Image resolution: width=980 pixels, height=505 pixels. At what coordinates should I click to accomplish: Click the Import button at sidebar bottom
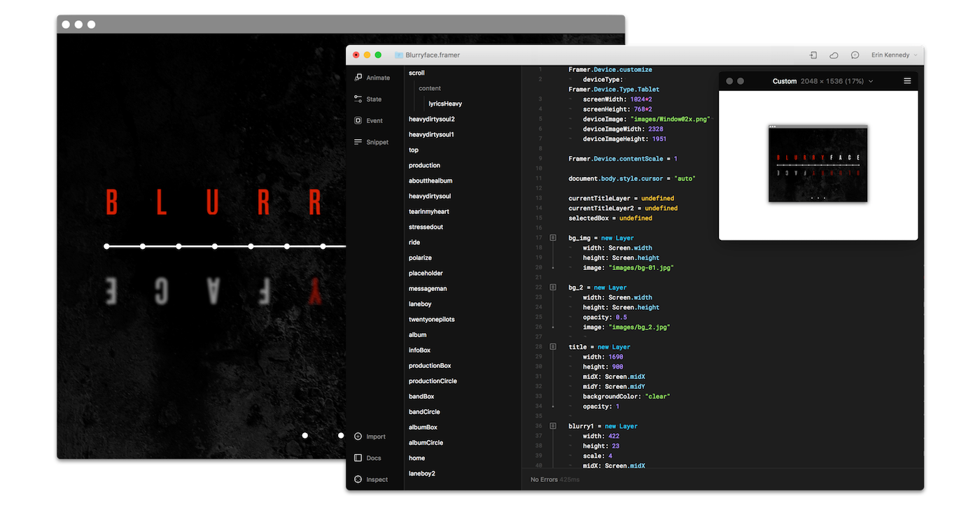pos(370,436)
